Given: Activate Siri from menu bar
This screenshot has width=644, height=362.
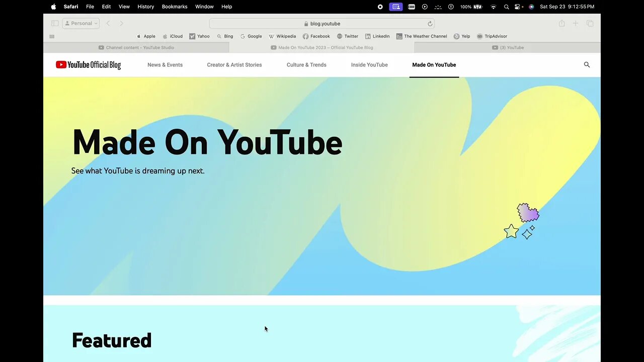Looking at the screenshot, I should 531,7.
